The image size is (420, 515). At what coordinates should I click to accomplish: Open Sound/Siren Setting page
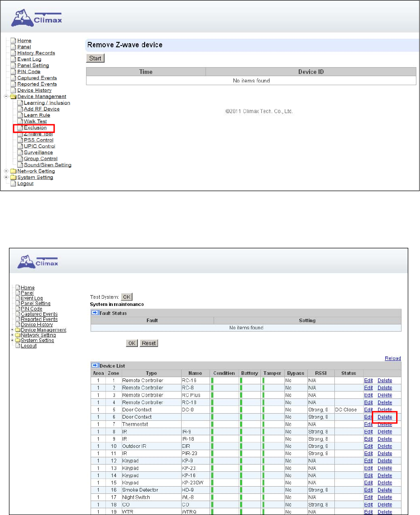48,165
